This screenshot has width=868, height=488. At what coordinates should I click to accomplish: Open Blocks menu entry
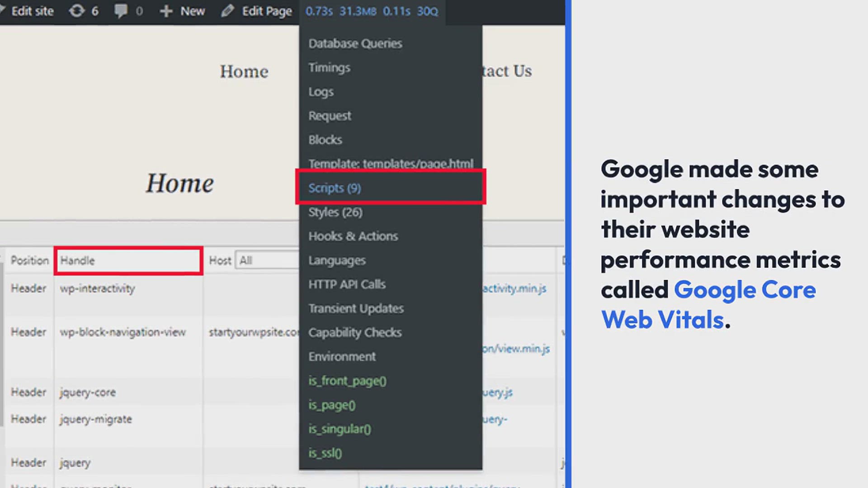point(325,140)
